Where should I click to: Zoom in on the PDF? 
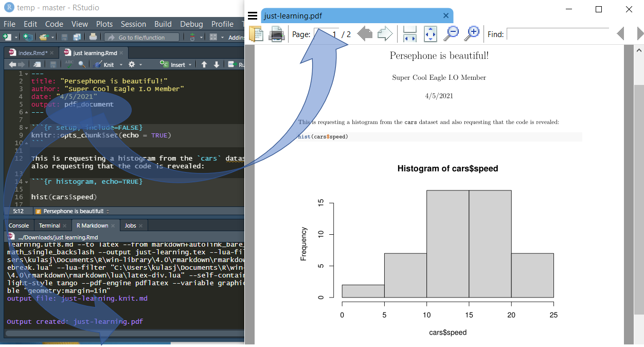coord(472,33)
